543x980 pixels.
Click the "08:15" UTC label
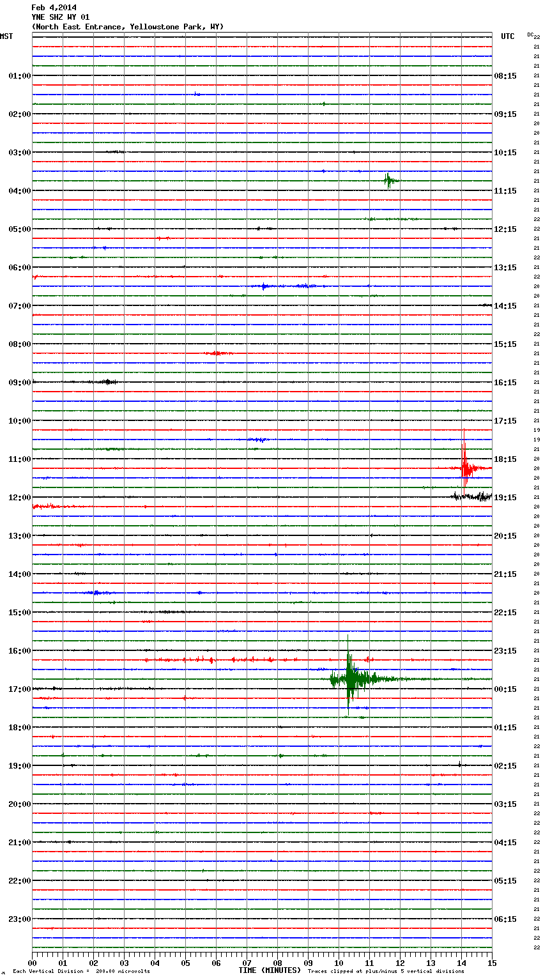(x=505, y=76)
